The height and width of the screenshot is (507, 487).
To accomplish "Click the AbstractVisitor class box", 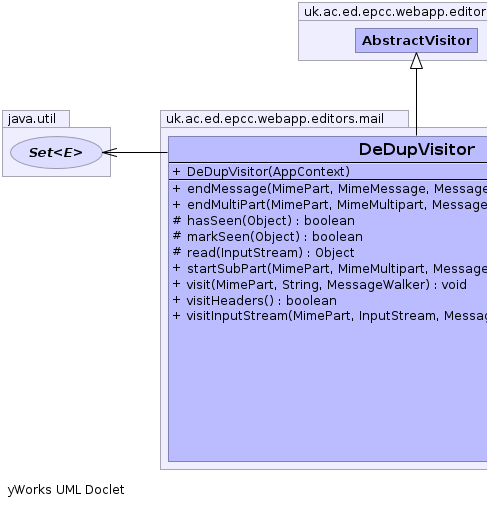I will (x=416, y=40).
